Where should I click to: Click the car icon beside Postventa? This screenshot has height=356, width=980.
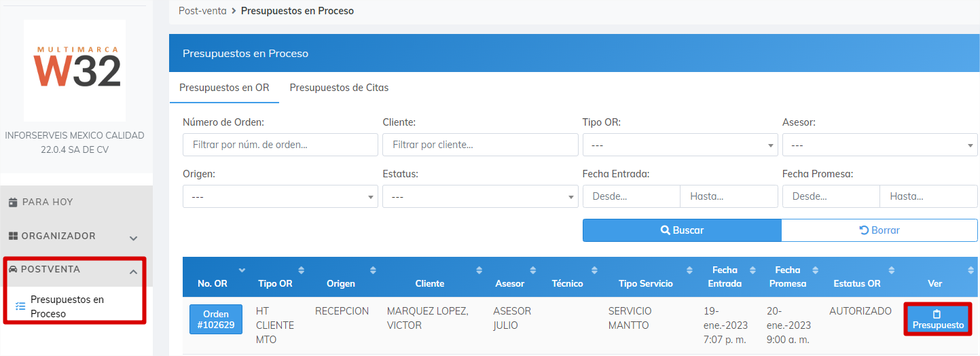(x=14, y=269)
